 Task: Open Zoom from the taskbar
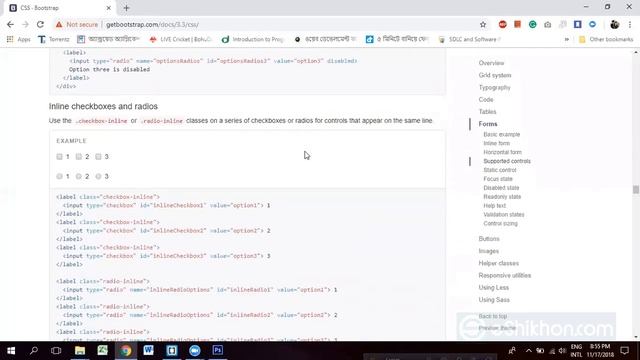195,351
